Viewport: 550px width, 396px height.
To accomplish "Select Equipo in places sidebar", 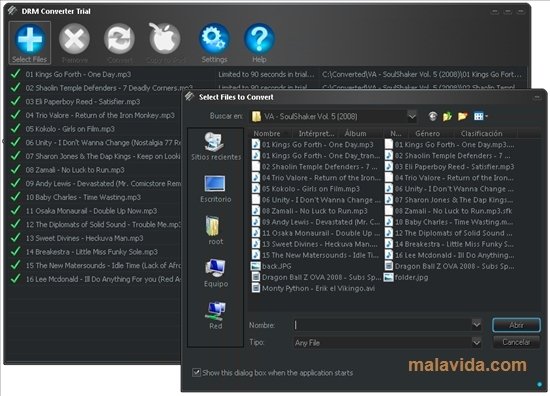I will click(x=215, y=273).
